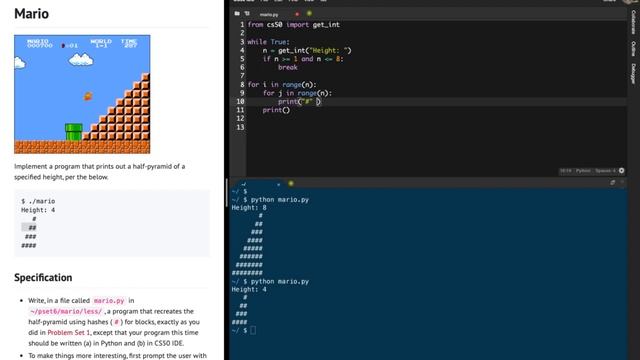This screenshot has width=640, height=360.
Task: Click line number 10 in the gutter
Action: (240, 102)
